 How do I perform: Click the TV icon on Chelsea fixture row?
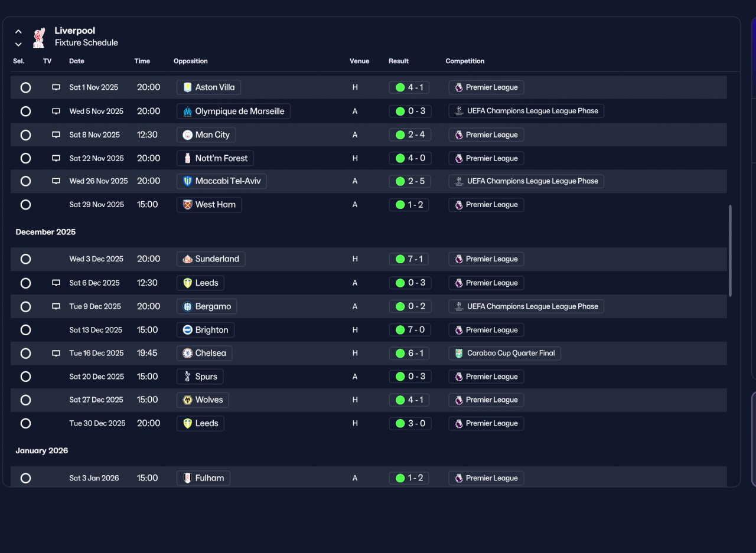point(56,354)
